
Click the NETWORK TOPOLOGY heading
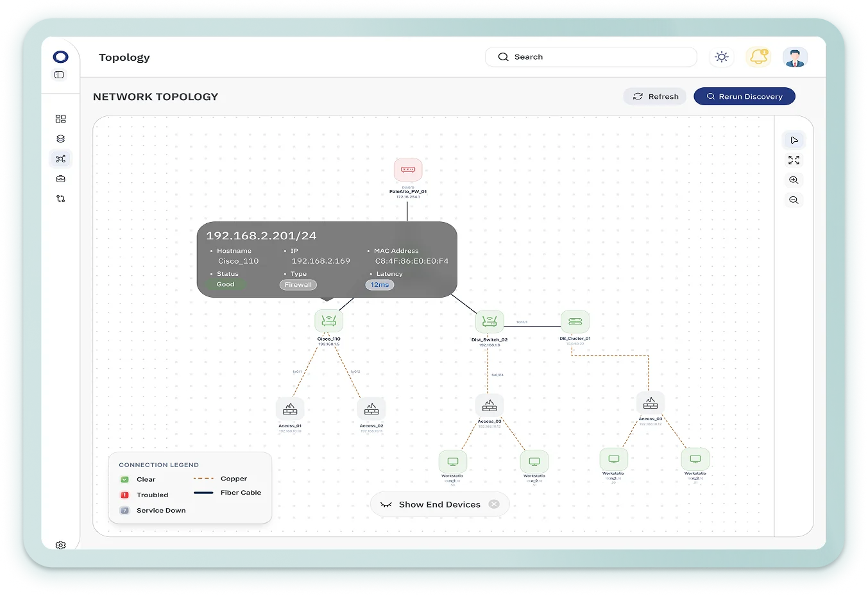pyautogui.click(x=155, y=96)
